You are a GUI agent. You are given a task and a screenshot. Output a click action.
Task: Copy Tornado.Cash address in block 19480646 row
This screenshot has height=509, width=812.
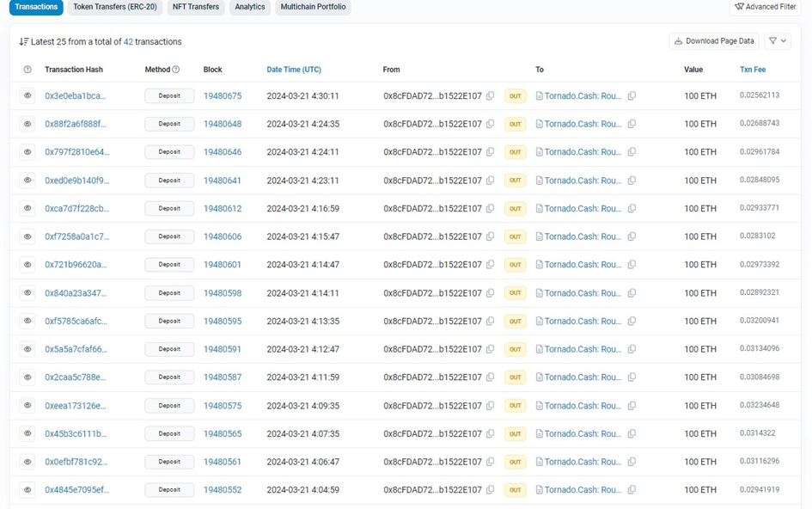pyautogui.click(x=632, y=152)
